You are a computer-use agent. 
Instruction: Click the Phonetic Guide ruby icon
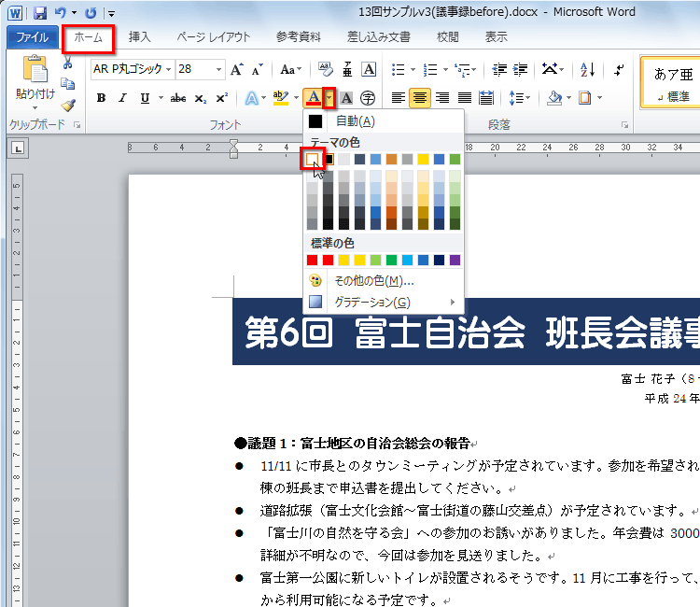click(x=347, y=69)
